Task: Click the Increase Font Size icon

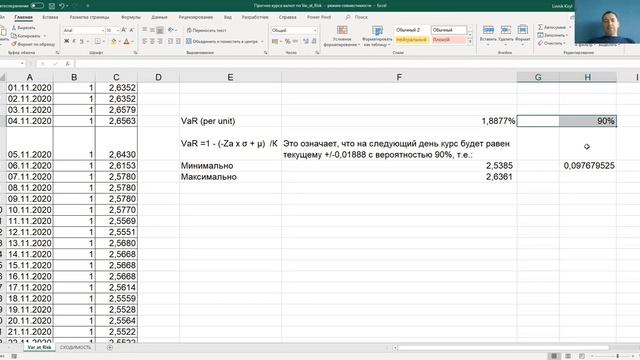Action: pyautogui.click(x=124, y=30)
